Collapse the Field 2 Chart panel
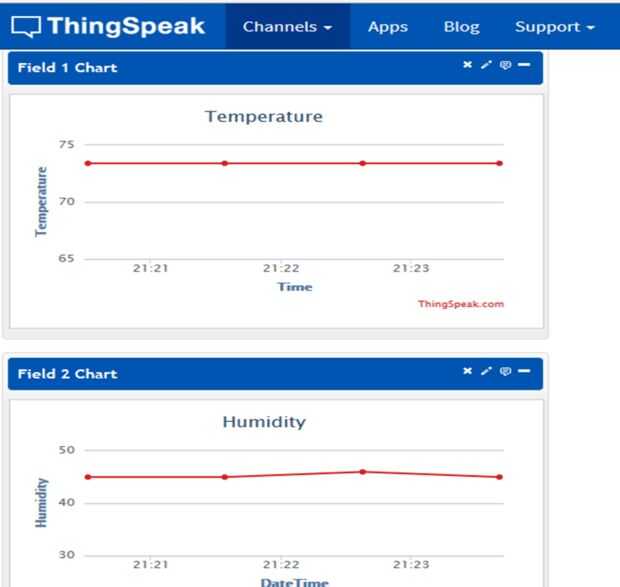The image size is (620, 587). click(x=524, y=372)
